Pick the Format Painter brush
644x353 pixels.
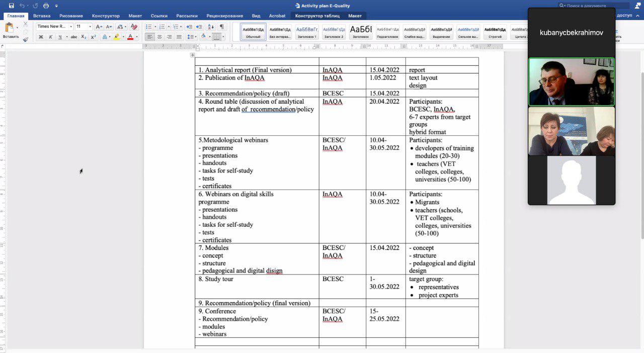pyautogui.click(x=26, y=39)
